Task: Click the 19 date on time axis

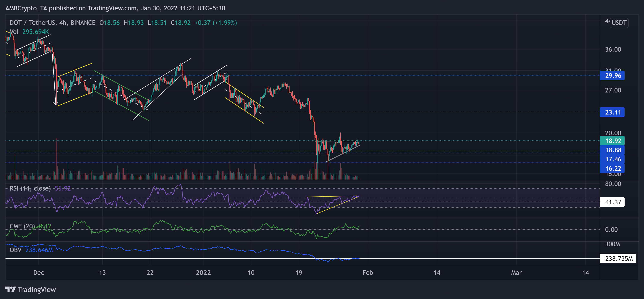Action: click(299, 272)
